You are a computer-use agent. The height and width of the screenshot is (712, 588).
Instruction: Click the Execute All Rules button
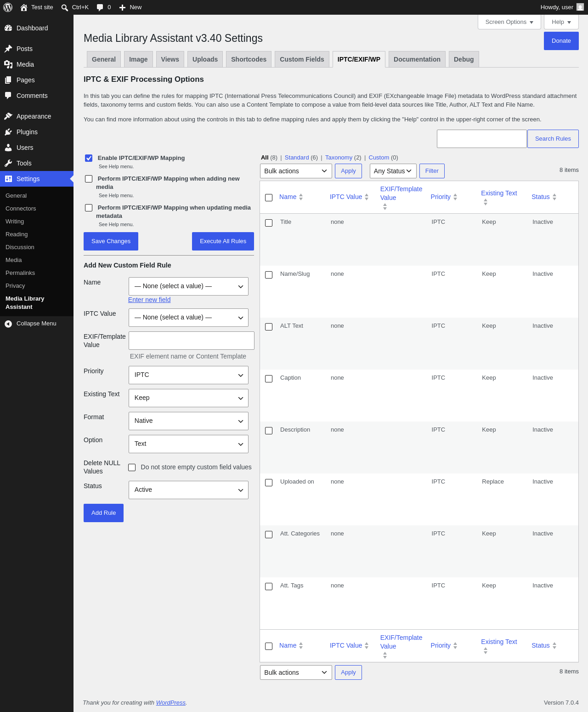point(223,241)
